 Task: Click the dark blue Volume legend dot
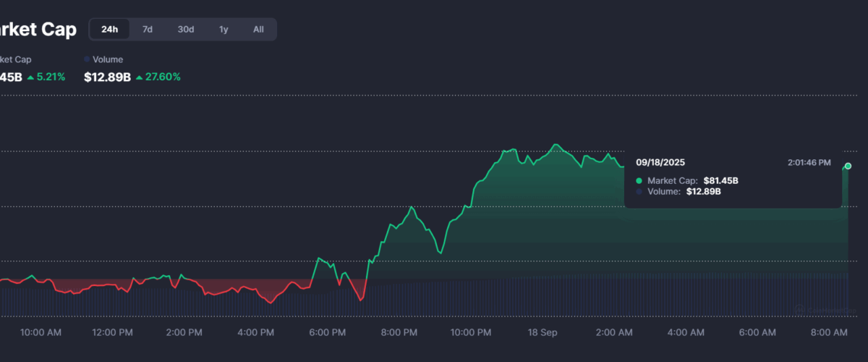point(87,59)
